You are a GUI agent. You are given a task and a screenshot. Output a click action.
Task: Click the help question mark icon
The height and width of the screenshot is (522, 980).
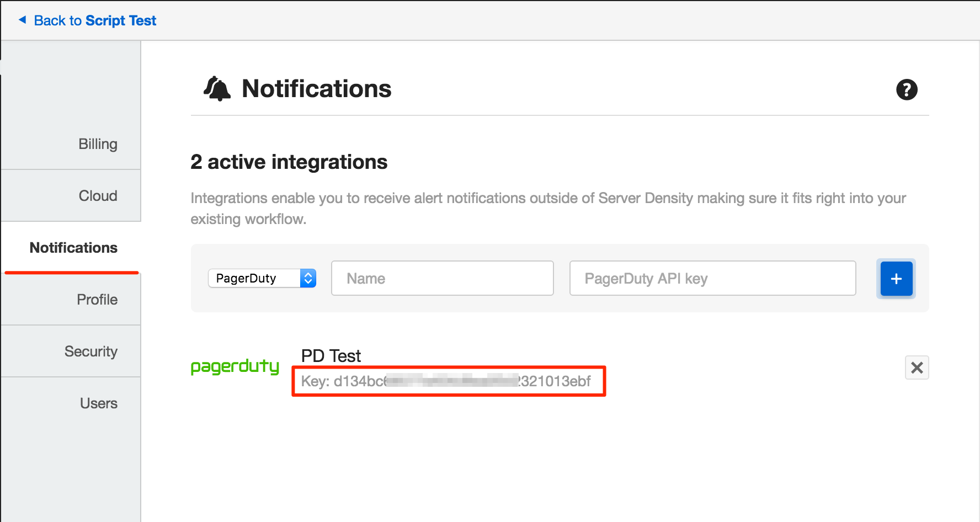[906, 89]
